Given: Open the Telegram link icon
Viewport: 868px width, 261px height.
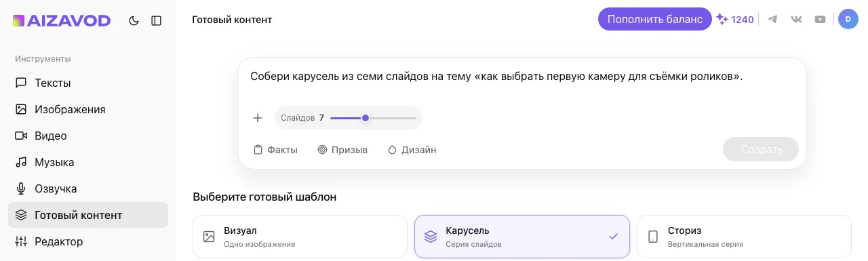Looking at the screenshot, I should (772, 20).
